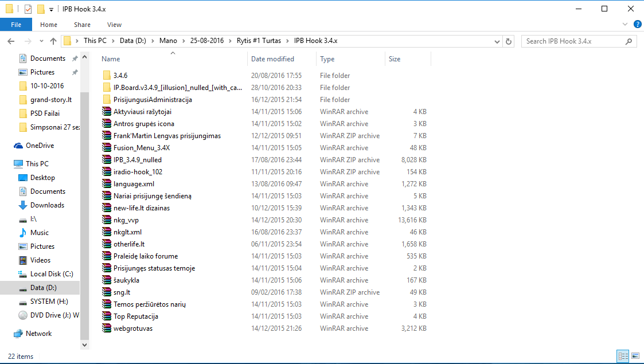Click the New folder quick access icon
Viewport: 644px width, 364px height.
41,9
